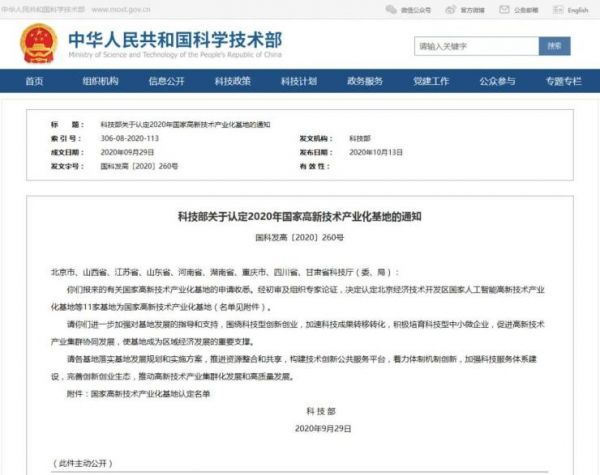Open the 公众参与 menu item

(497, 81)
